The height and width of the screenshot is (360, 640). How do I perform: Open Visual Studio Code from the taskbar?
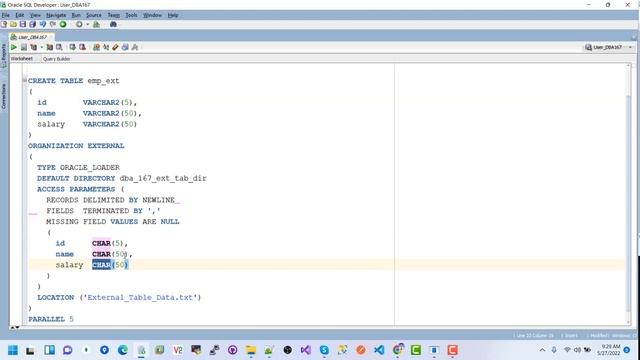379,350
